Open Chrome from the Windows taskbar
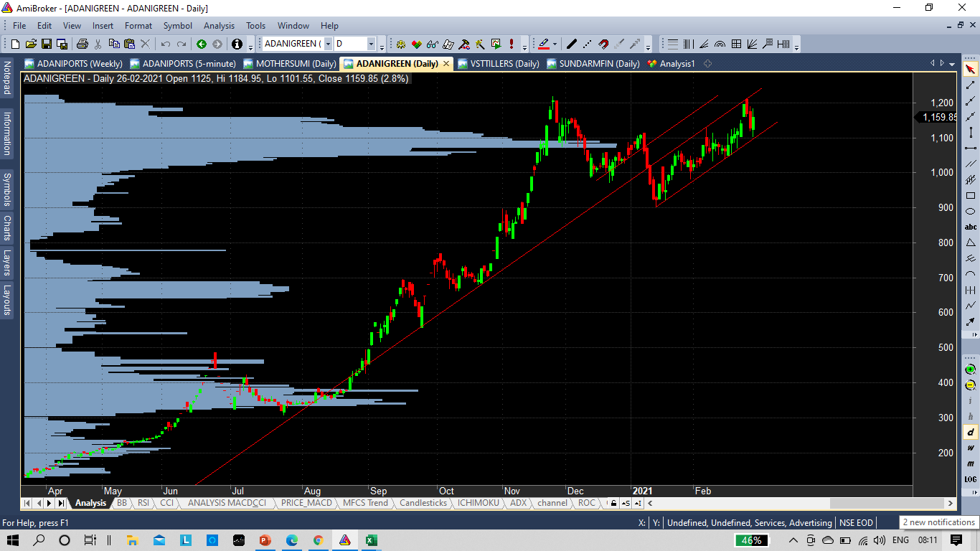Image resolution: width=980 pixels, height=551 pixels. 318,540
